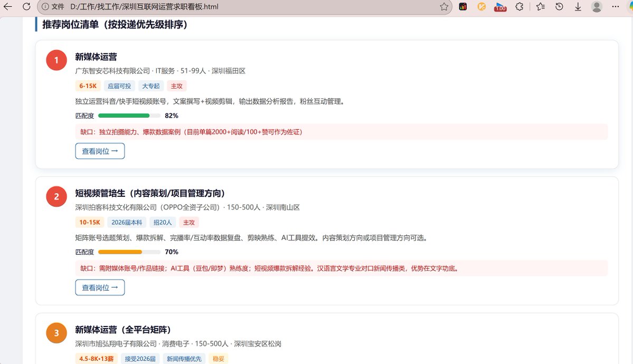Click the 新闻传播优先 tag
This screenshot has height=364, width=633.
tap(184, 359)
